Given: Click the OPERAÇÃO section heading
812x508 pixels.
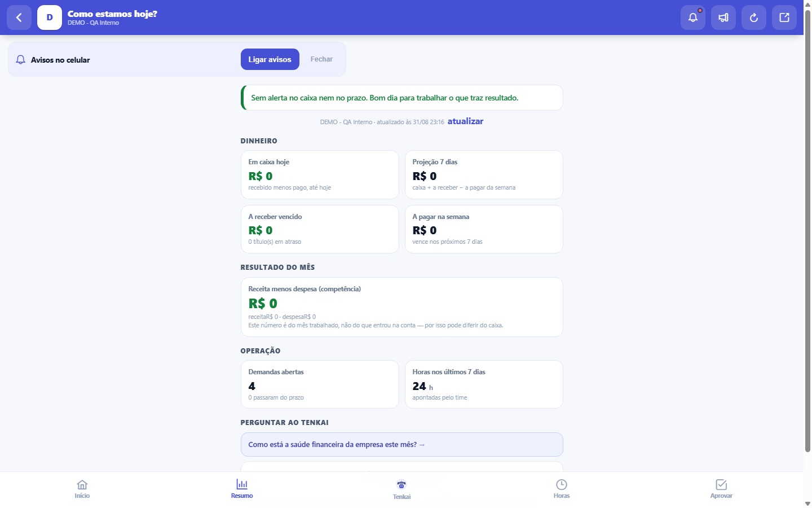Looking at the screenshot, I should (x=261, y=351).
